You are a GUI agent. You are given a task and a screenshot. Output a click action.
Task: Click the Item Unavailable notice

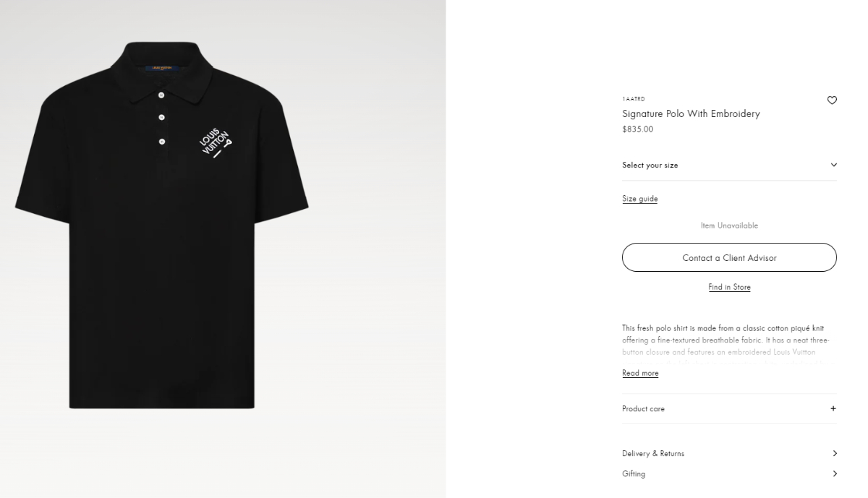[729, 226]
